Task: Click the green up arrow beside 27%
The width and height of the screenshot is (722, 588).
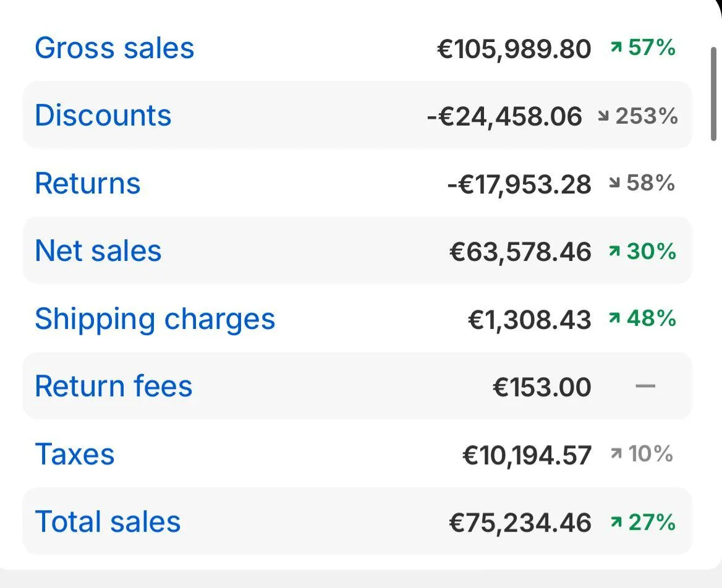Action: click(x=616, y=522)
